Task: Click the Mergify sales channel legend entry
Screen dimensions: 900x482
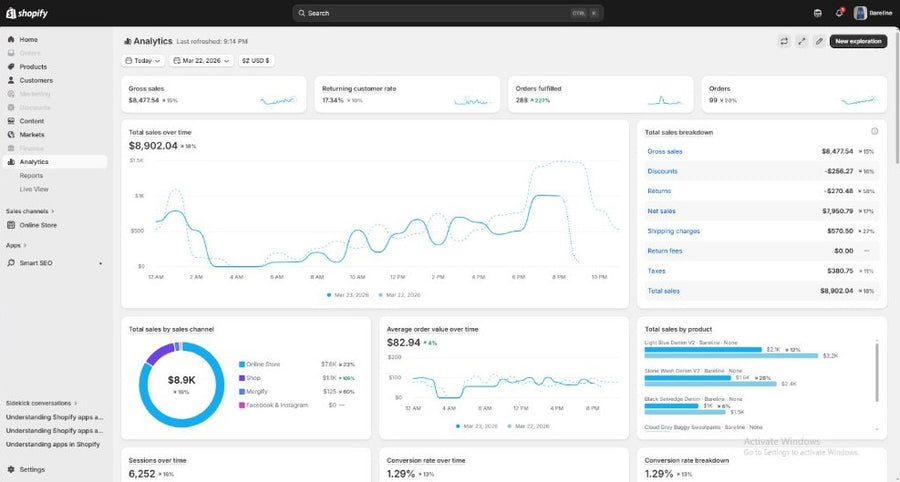Action: 253,391
